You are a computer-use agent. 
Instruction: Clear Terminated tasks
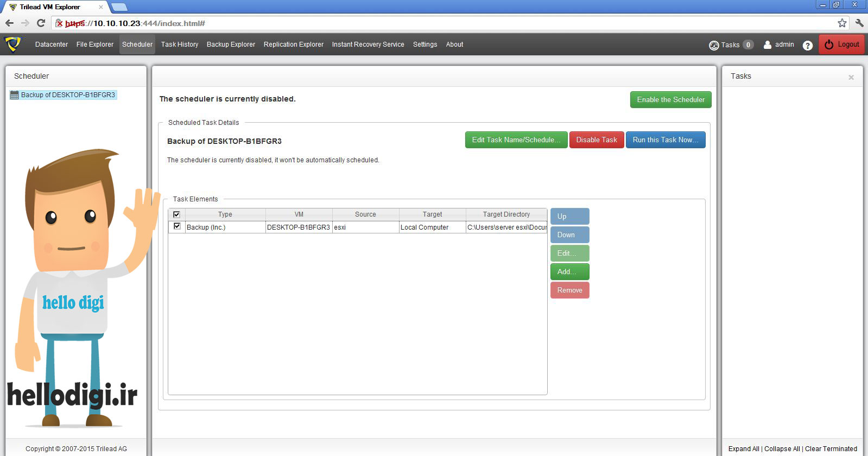point(831,449)
